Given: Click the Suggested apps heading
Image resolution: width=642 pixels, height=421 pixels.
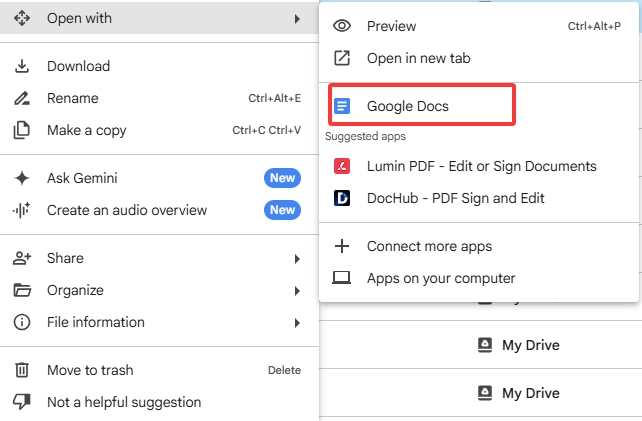Looking at the screenshot, I should tap(365, 136).
